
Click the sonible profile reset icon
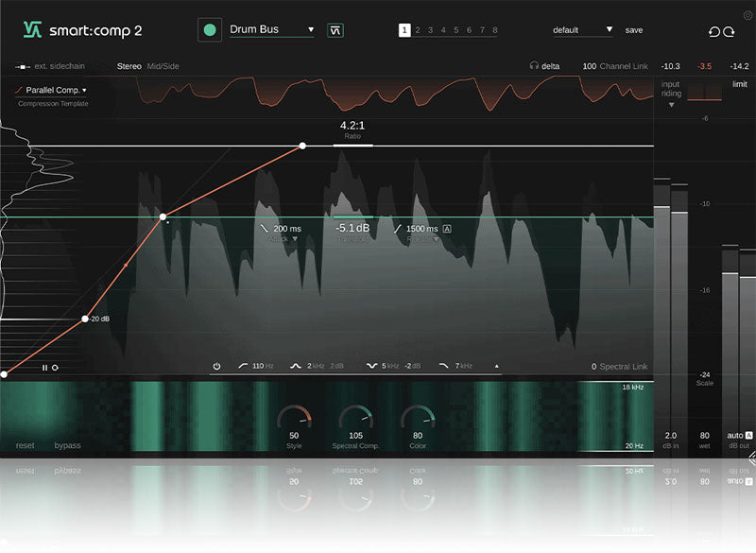(x=335, y=30)
